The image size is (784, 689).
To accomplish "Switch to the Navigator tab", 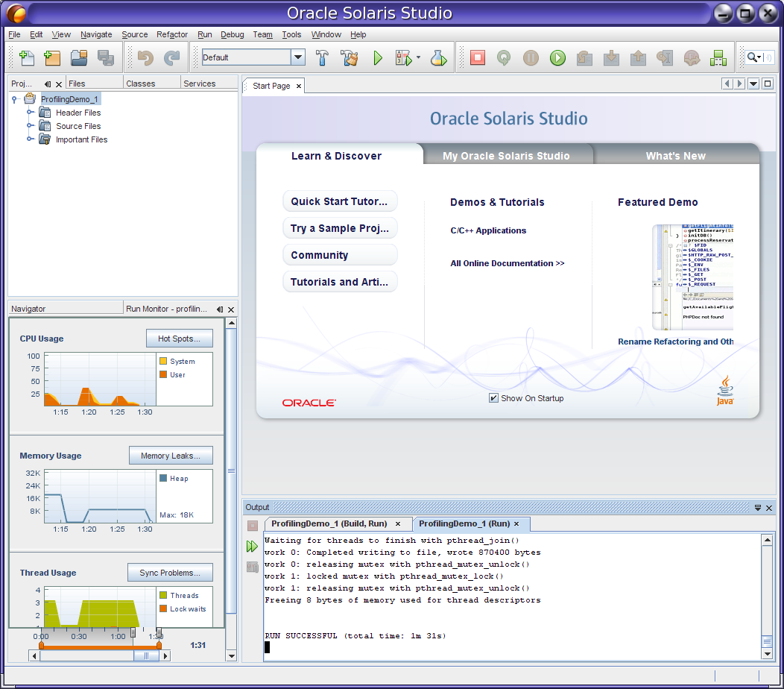I will [x=66, y=309].
